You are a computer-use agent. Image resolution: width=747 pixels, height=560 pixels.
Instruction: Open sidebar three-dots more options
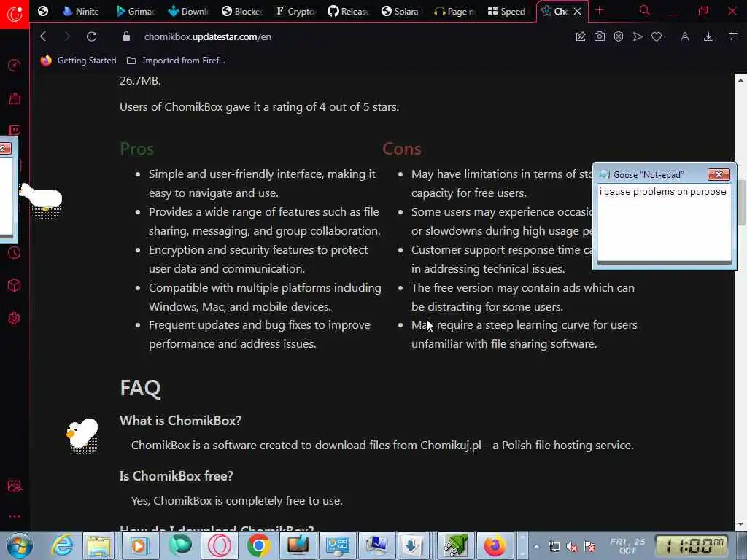pyautogui.click(x=15, y=516)
